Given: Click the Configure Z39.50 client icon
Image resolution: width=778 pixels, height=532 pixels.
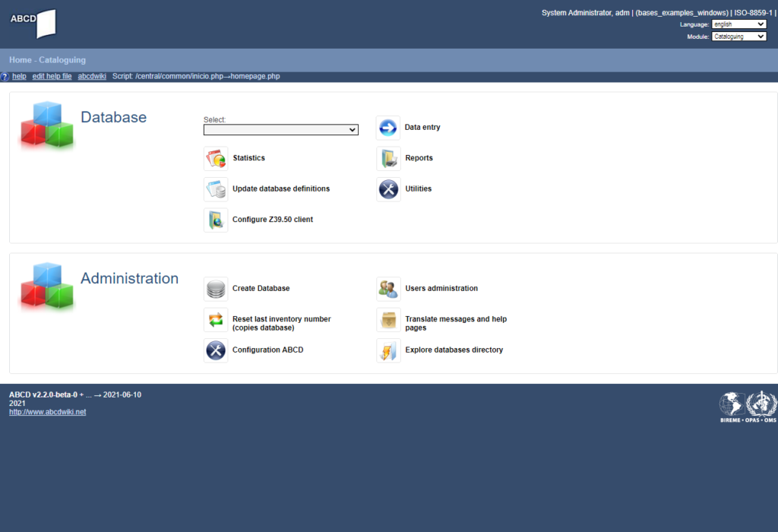Looking at the screenshot, I should point(216,220).
